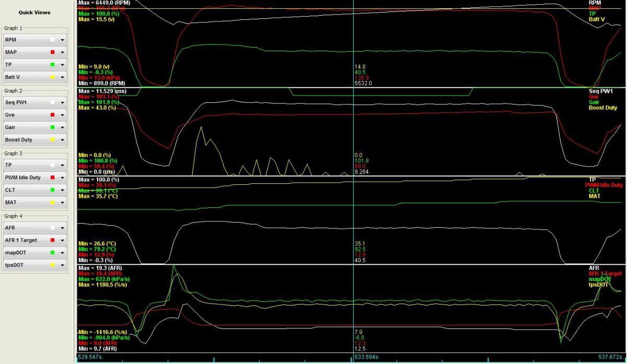Open the Batt V dropdown arrow
627x364 pixels.
(x=62, y=77)
